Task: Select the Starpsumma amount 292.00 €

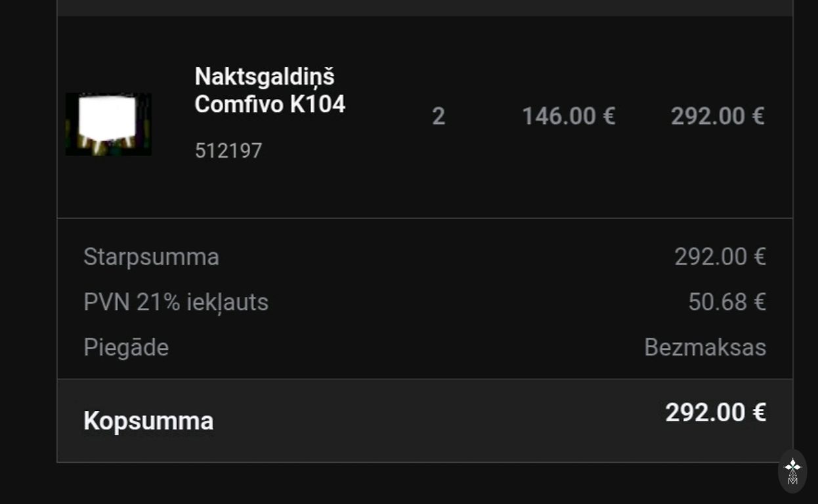Action: (720, 257)
